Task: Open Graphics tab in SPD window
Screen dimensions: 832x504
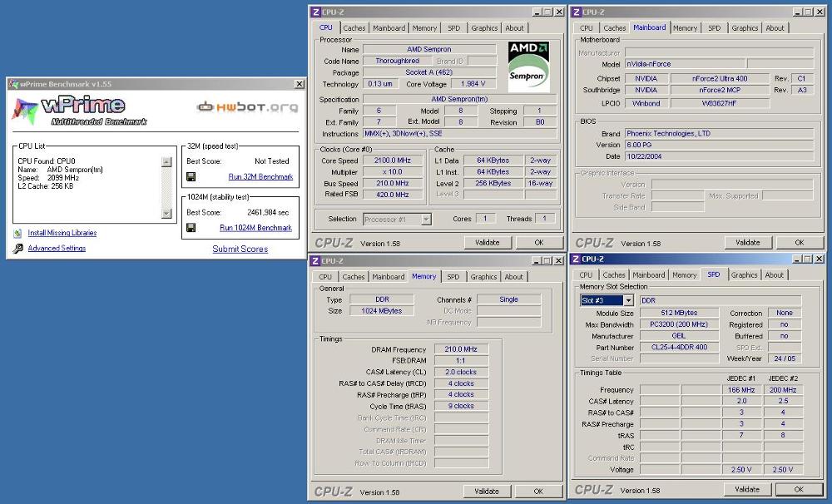Action: point(744,274)
